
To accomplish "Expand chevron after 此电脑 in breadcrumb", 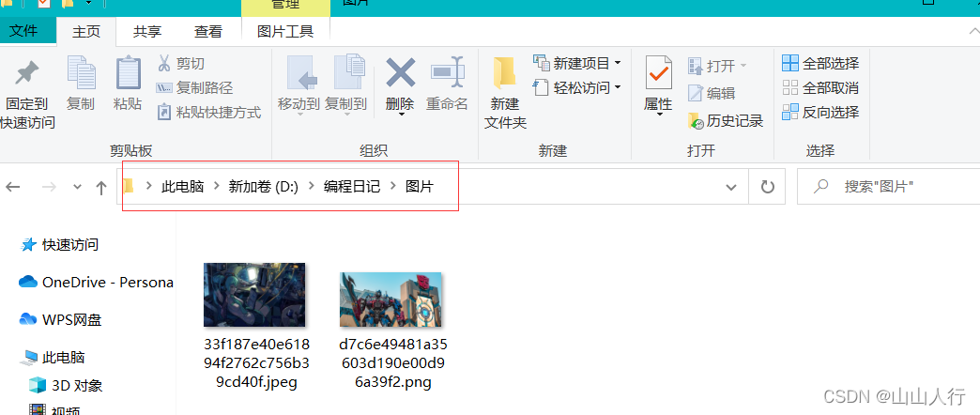I will pyautogui.click(x=216, y=186).
